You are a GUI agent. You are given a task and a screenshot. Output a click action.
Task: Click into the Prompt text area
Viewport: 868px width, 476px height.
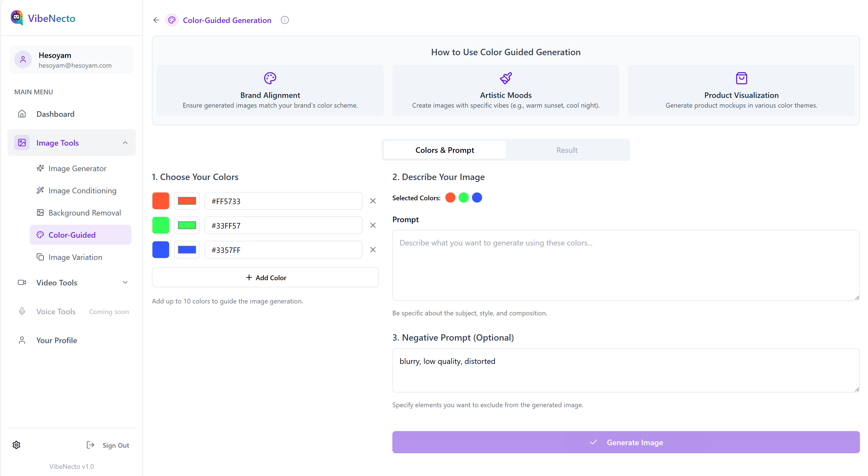626,265
